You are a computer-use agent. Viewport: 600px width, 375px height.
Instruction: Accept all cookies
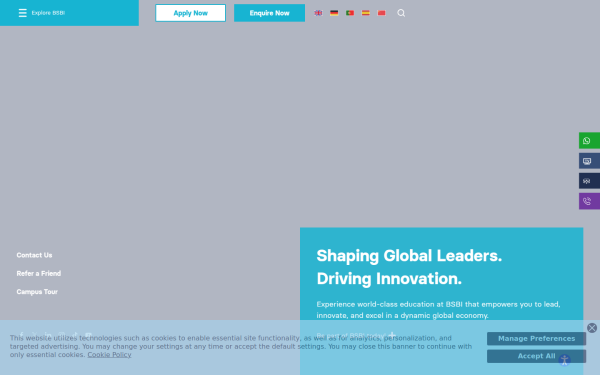pos(536,356)
